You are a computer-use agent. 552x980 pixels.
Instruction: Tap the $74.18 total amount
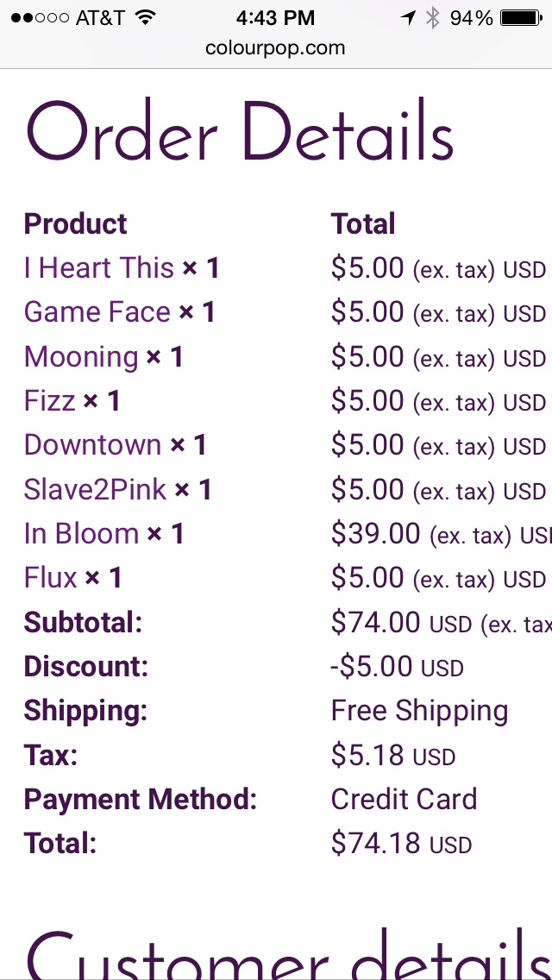coord(376,843)
